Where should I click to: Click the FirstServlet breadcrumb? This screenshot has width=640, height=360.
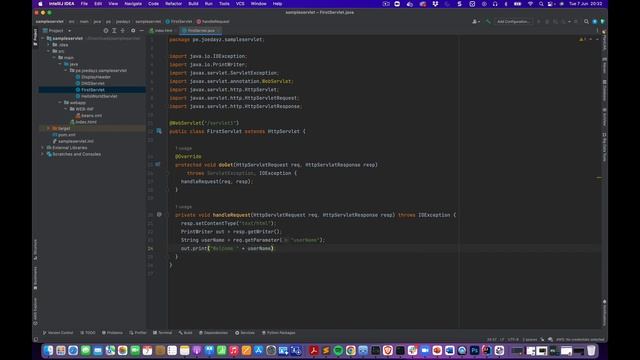pos(179,21)
